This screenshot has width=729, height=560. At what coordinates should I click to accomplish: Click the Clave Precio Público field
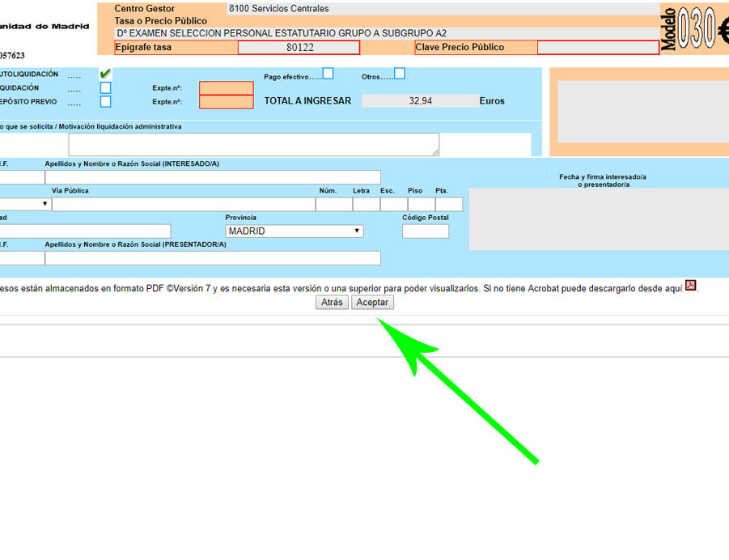pyautogui.click(x=597, y=48)
